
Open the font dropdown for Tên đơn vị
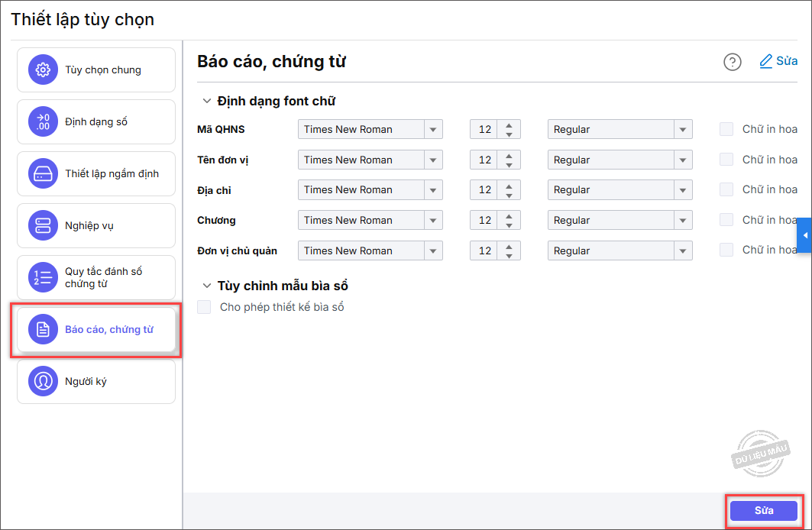[434, 160]
